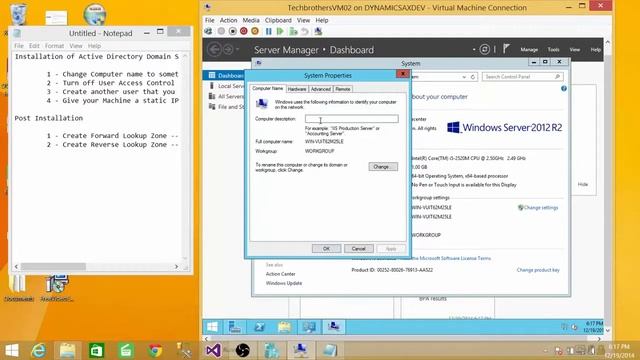640x360 pixels.
Task: Switch to the Advanced tab in System Properties
Action: tap(320, 89)
